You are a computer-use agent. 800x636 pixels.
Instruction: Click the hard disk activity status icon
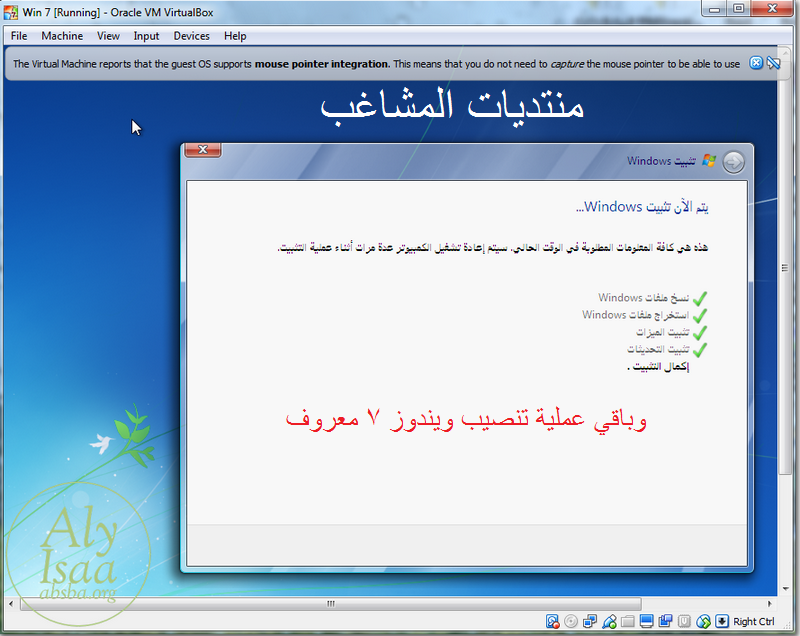[552, 622]
